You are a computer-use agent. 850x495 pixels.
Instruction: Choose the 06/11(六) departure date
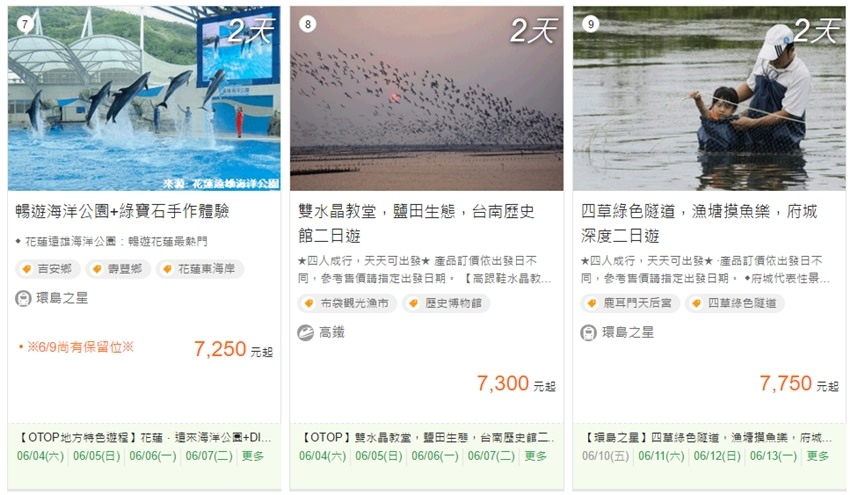[x=661, y=456]
